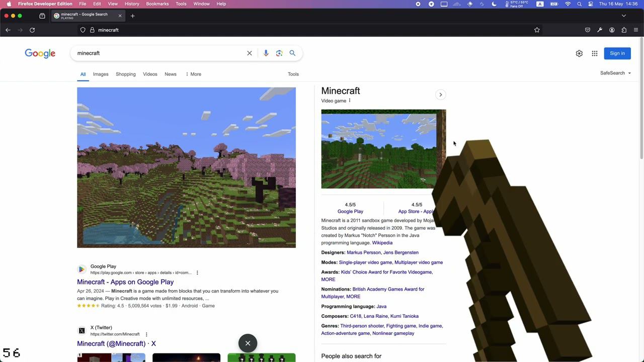Image resolution: width=644 pixels, height=362 pixels.
Task: Open Google quick settings gear
Action: tap(579, 53)
